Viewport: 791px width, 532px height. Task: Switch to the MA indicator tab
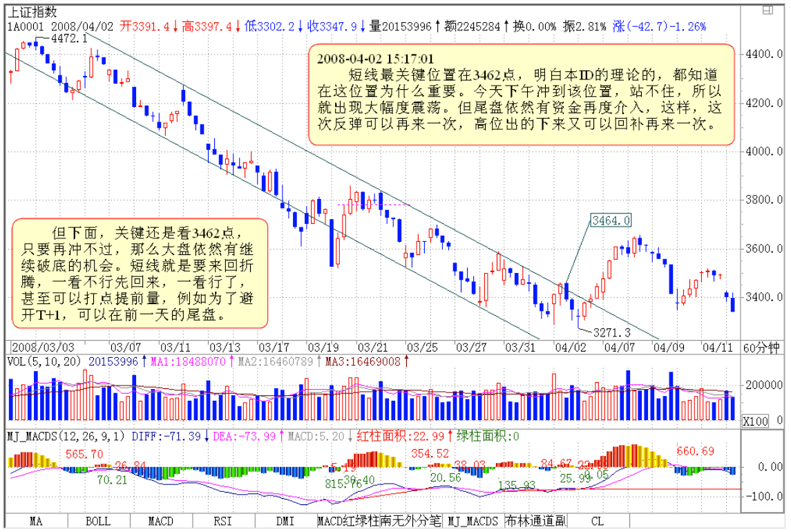(x=36, y=522)
